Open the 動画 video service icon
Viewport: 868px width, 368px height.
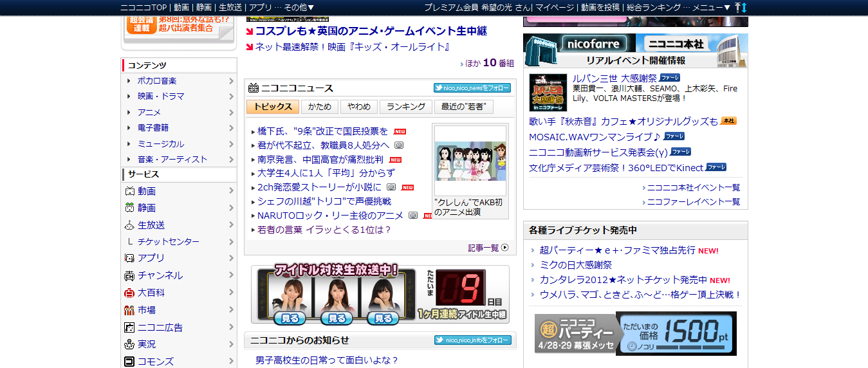click(129, 191)
